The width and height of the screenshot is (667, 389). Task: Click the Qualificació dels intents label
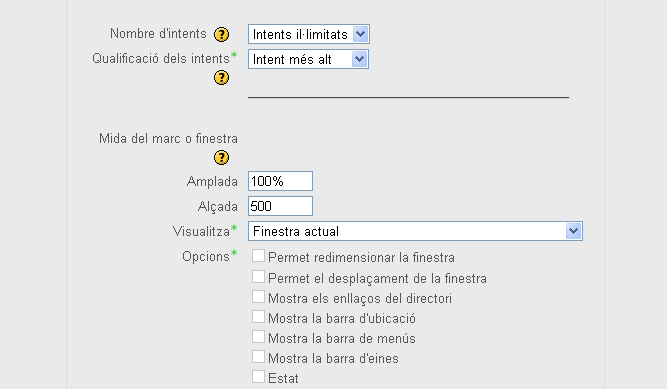[x=161, y=58]
